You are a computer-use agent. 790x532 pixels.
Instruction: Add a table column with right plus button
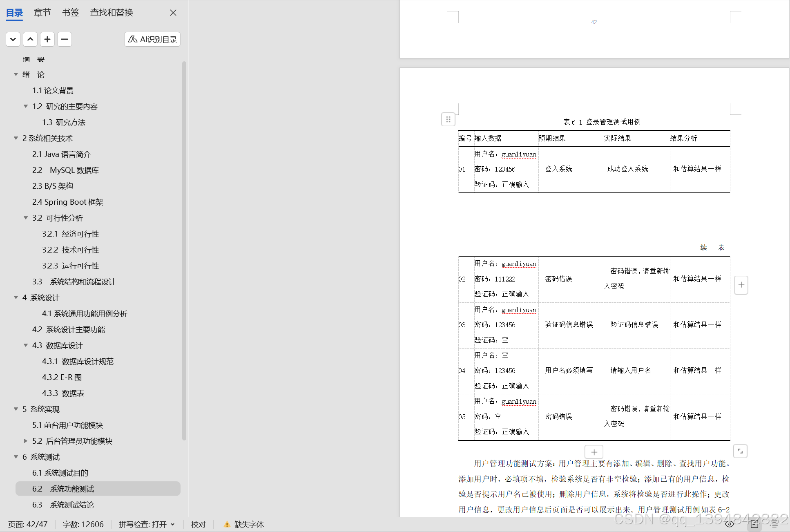pyautogui.click(x=741, y=285)
